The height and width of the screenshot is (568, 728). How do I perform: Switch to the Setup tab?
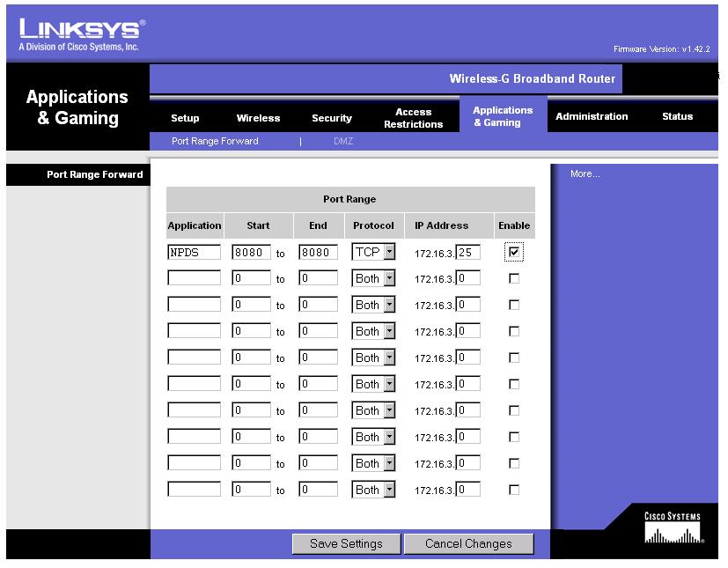pyautogui.click(x=185, y=118)
